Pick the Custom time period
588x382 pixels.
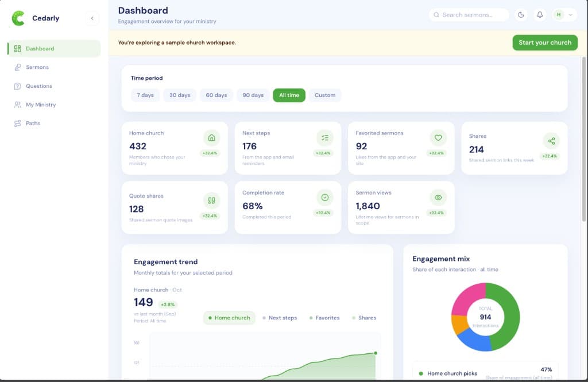[x=325, y=95]
